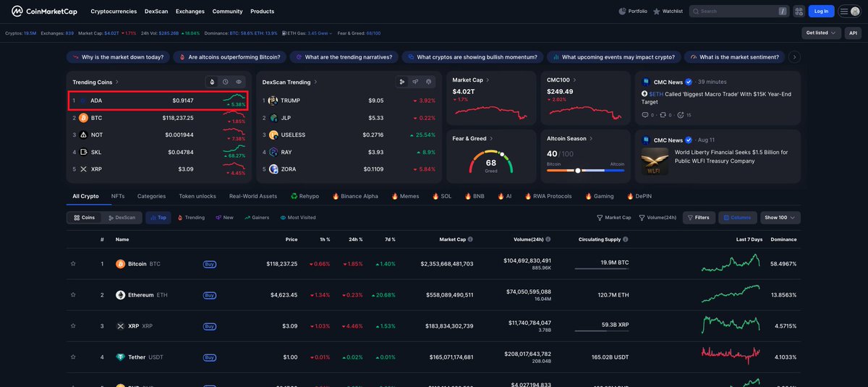Open the Show 100 rows dropdown
Image resolution: width=868 pixels, height=387 pixels.
point(780,218)
